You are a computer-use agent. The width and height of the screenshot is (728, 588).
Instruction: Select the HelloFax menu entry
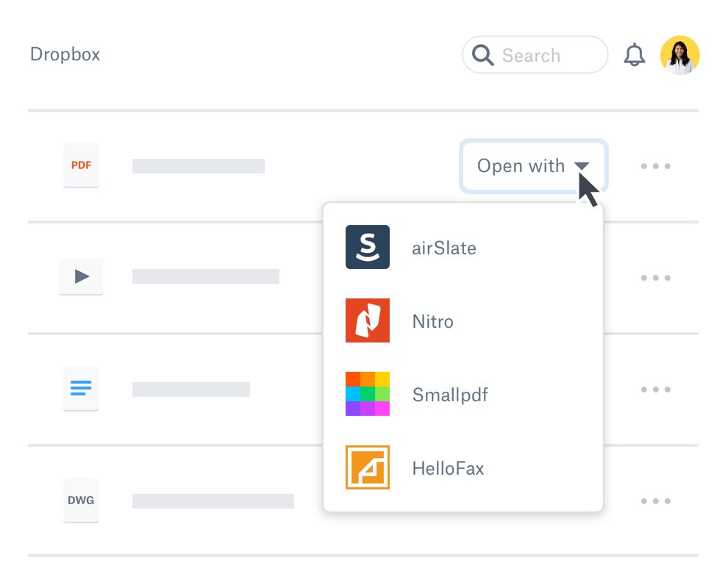tap(448, 468)
